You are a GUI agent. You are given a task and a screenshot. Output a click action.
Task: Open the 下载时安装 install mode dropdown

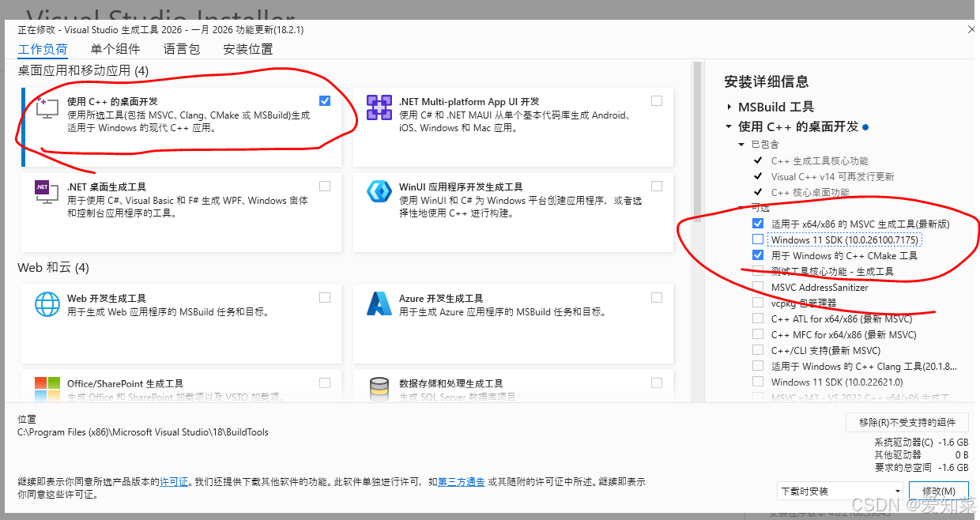point(839,491)
